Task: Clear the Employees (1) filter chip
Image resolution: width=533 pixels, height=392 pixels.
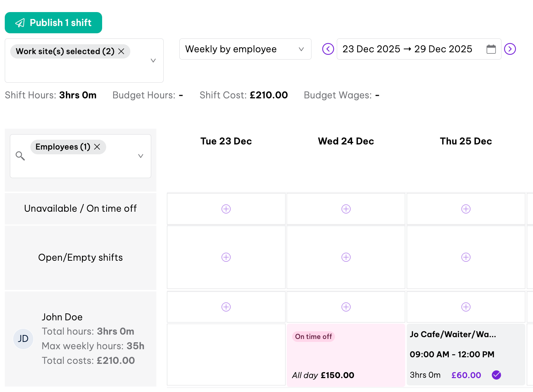Action: 97,147
